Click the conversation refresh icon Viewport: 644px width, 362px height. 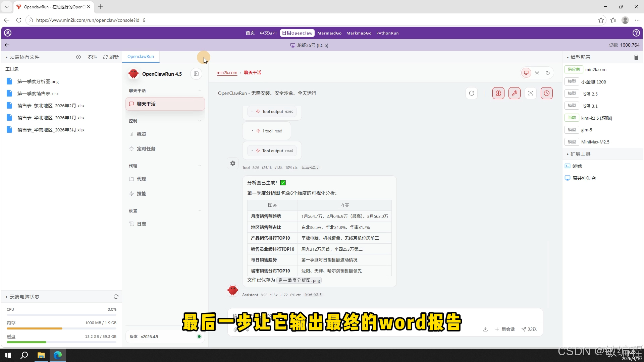tap(472, 93)
